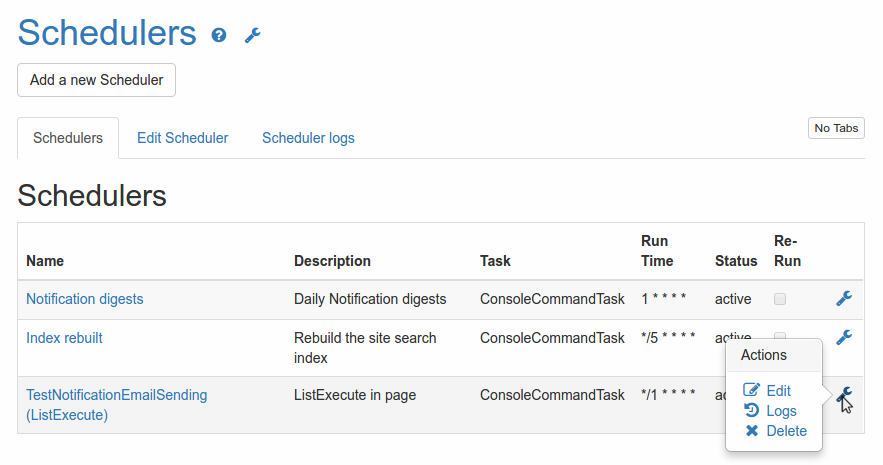This screenshot has width=883, height=465.
Task: Open the actions wrench for the Index rebuilt row
Action: (843, 338)
